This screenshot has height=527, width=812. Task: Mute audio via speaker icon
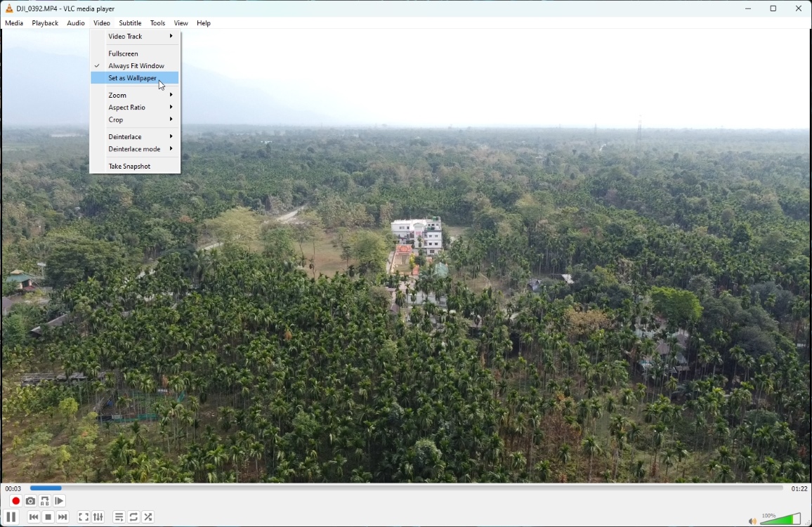(752, 521)
